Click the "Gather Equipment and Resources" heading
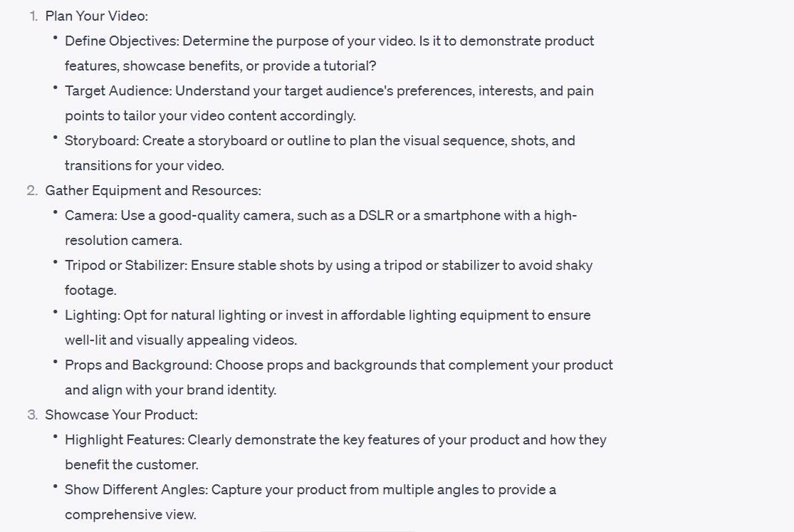Screen dimensions: 794x532 pos(152,190)
